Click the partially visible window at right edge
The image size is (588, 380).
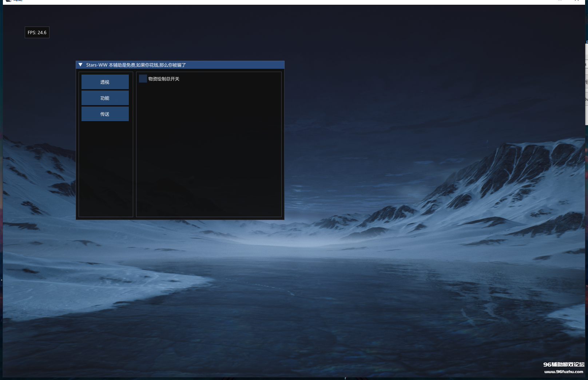pos(586,84)
